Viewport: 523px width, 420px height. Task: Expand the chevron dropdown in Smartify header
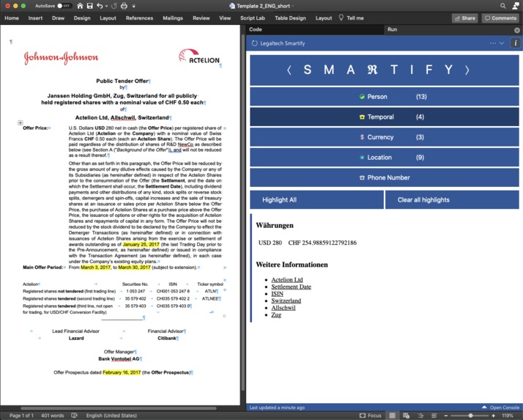[501, 43]
